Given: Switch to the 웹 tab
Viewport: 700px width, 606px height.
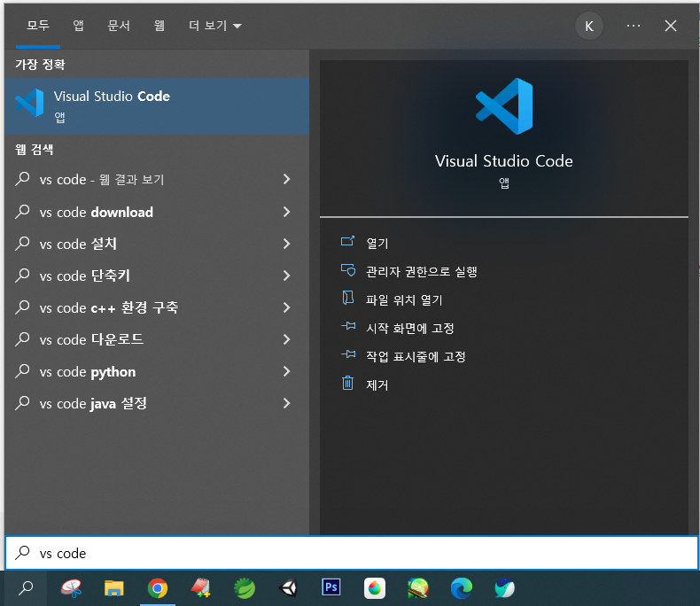Looking at the screenshot, I should 159,26.
